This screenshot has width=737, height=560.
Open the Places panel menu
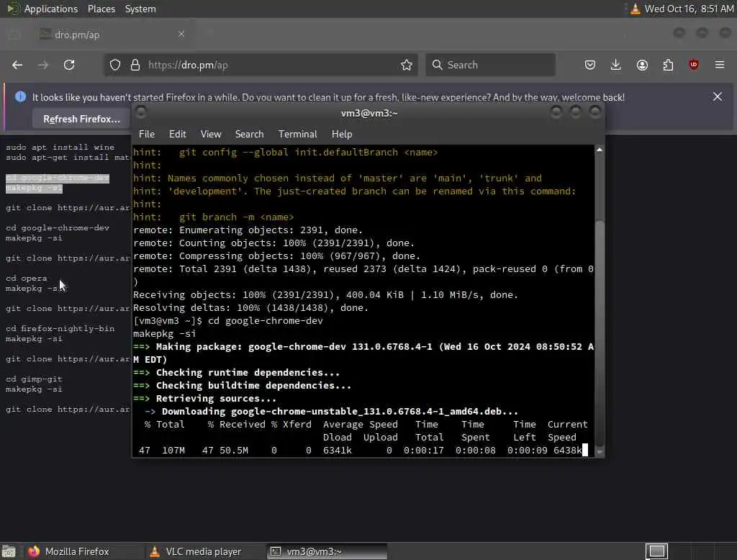pos(101,9)
